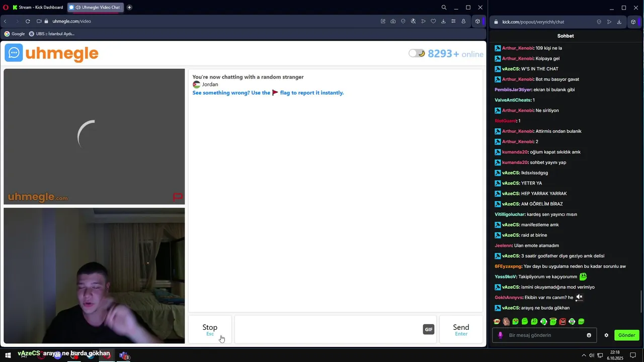Viewport: 644px width, 362px height.
Task: Click the Kick chat scrollbar
Action: tap(641, 302)
